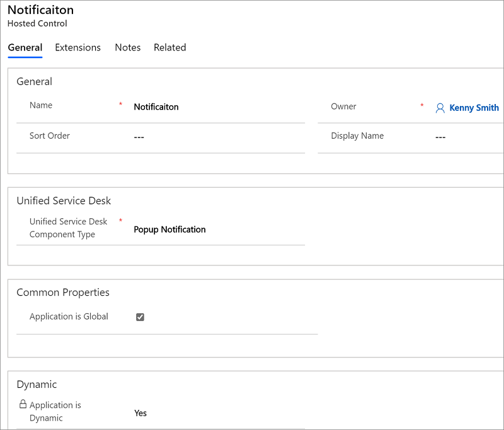The height and width of the screenshot is (430, 504).
Task: Click the Common Properties section heading
Action: (x=63, y=293)
